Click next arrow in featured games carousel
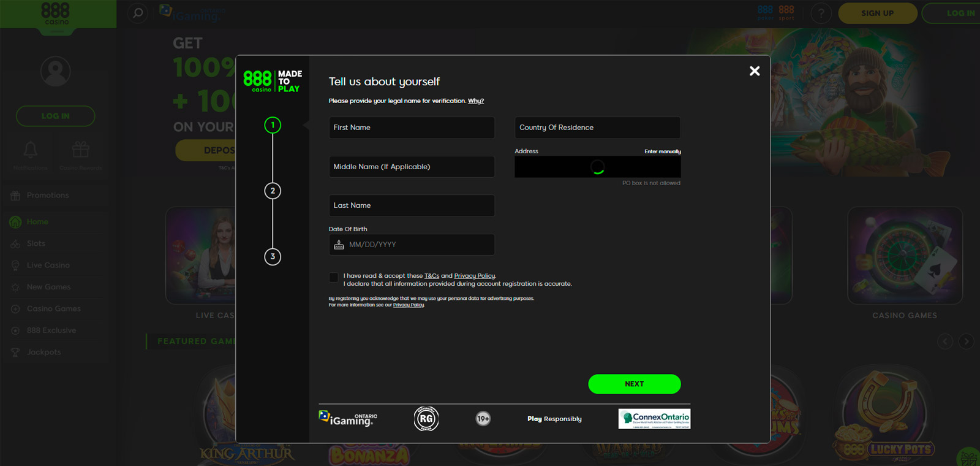Viewport: 980px width, 466px height. click(x=966, y=342)
